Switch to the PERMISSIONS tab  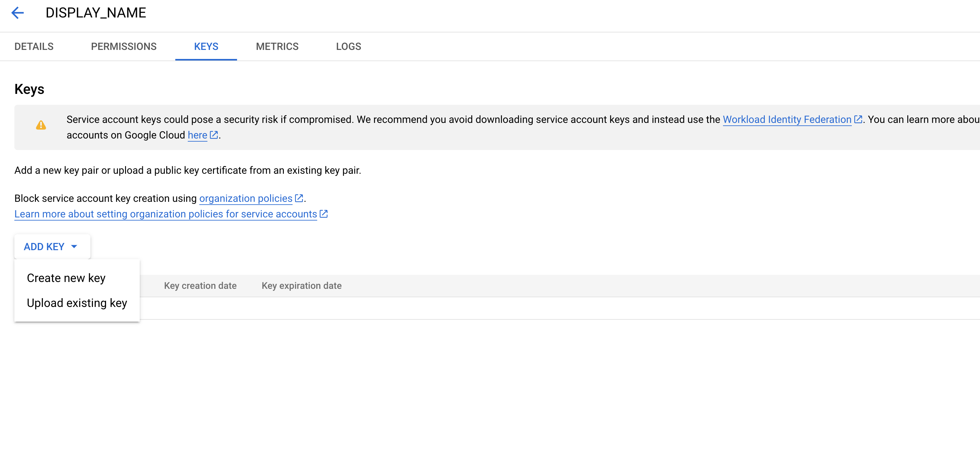coord(124,46)
